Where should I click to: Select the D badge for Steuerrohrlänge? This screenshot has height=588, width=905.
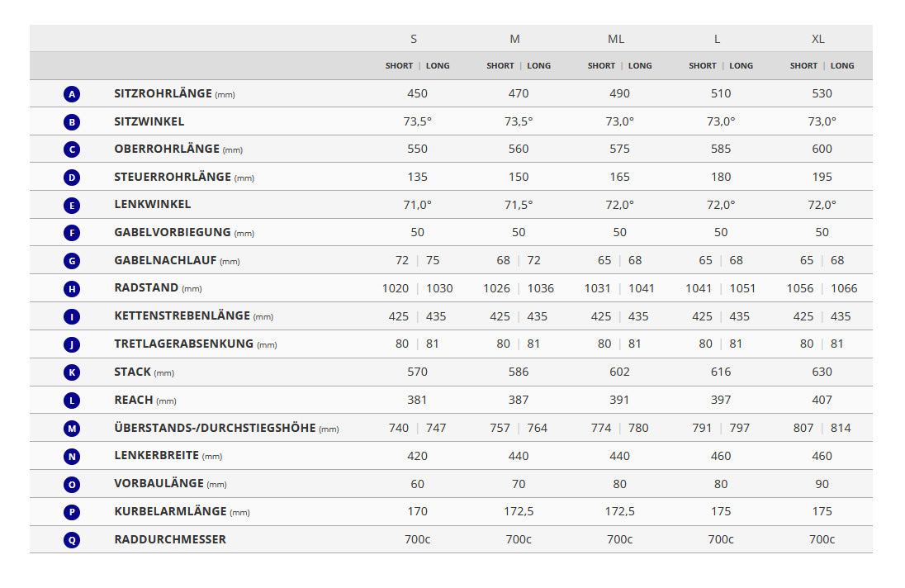point(72,178)
